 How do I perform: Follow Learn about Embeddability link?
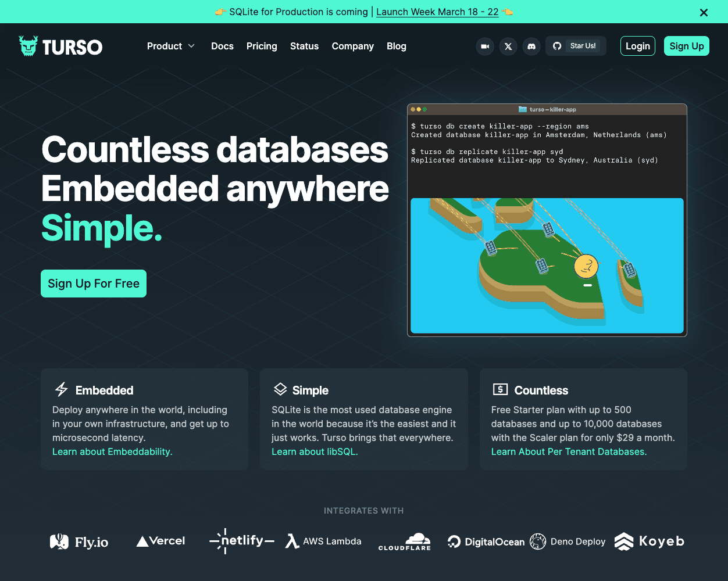[112, 451]
